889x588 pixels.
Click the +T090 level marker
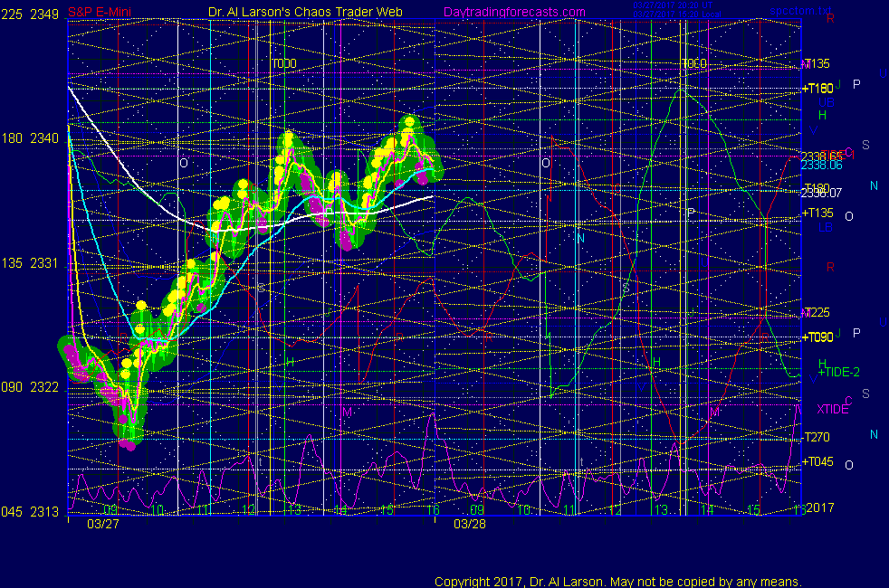click(x=817, y=337)
